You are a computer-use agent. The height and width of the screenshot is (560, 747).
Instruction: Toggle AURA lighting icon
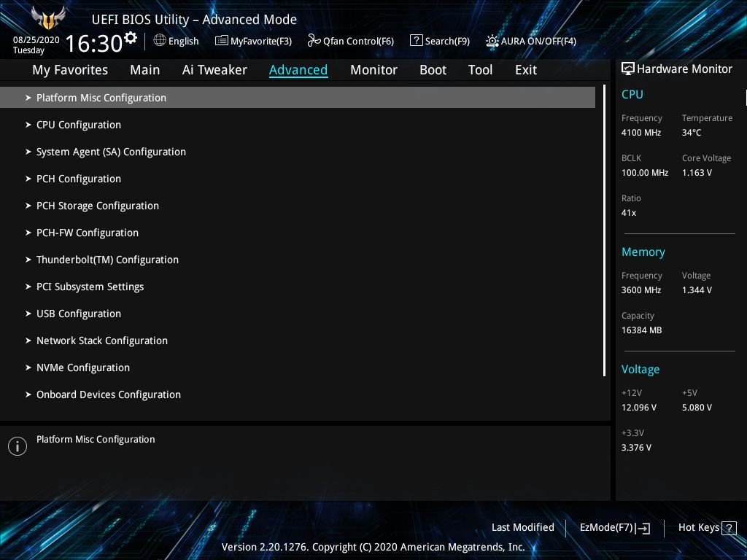(492, 41)
